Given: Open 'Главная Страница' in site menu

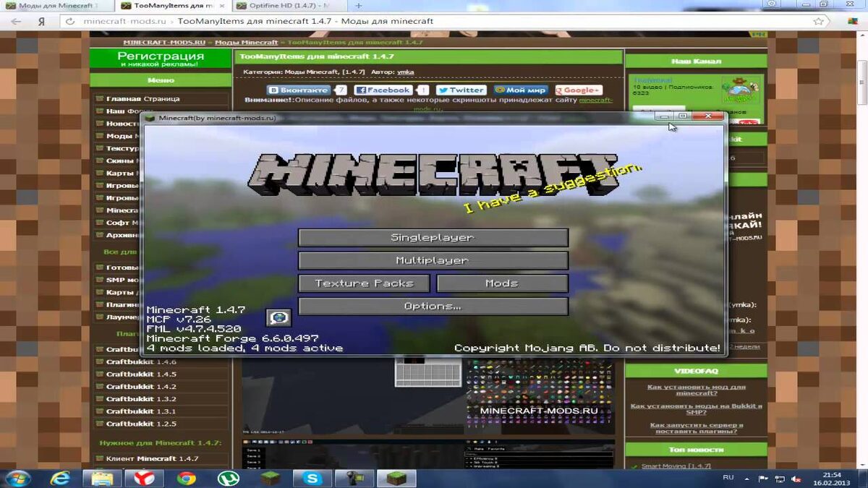Looking at the screenshot, I should tap(142, 98).
